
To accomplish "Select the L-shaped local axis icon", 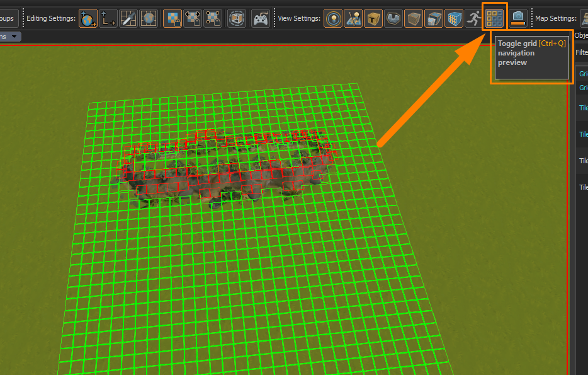I will pyautogui.click(x=108, y=19).
